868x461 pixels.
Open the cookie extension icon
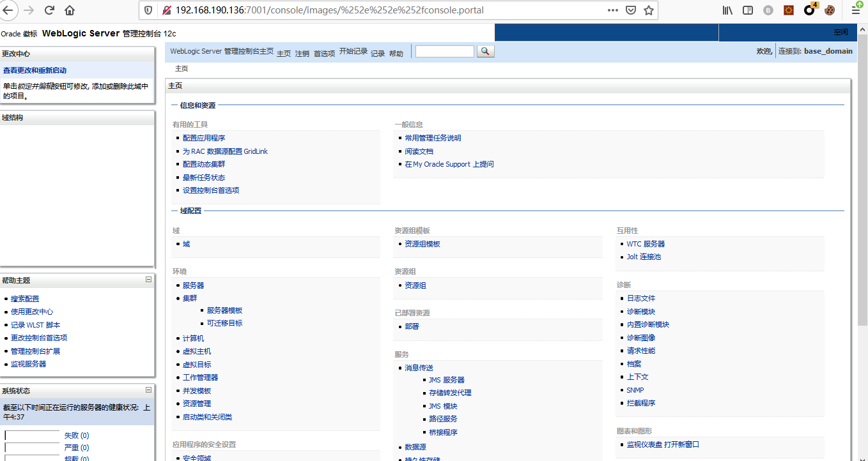click(x=830, y=10)
